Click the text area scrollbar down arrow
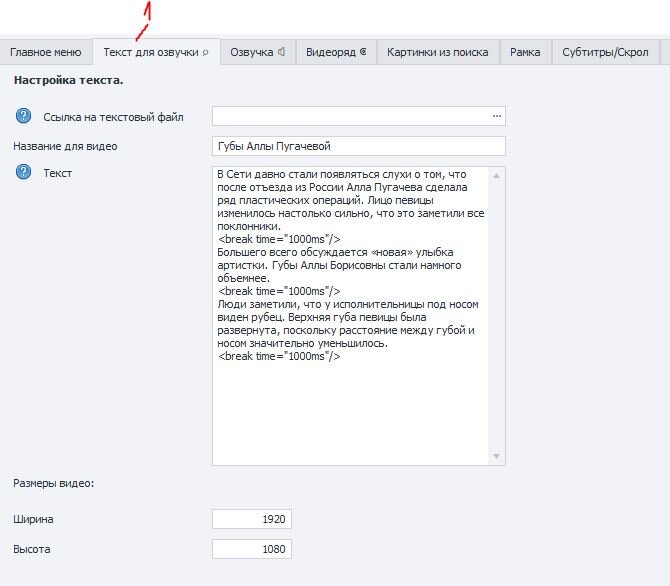The image size is (670, 586). coord(497,456)
